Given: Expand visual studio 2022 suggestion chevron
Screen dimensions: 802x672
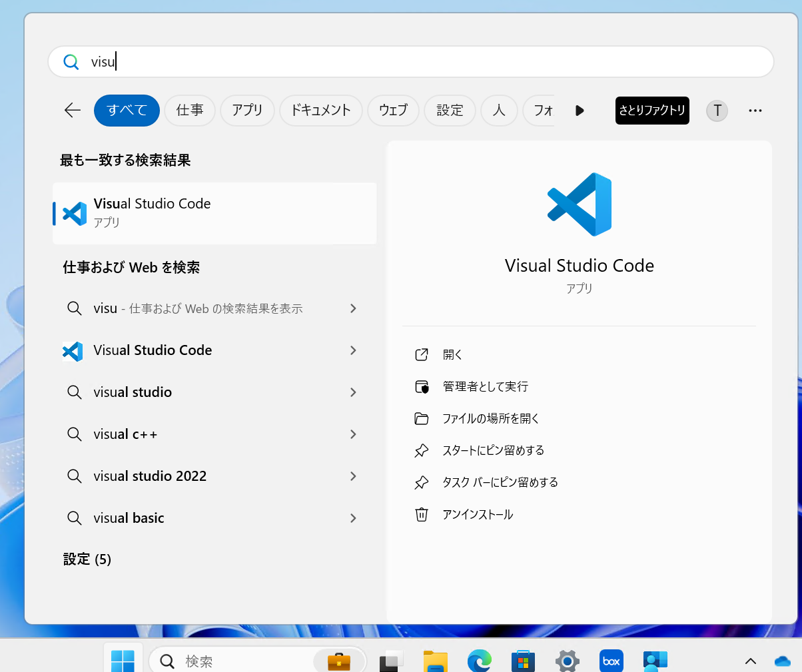Looking at the screenshot, I should 353,476.
